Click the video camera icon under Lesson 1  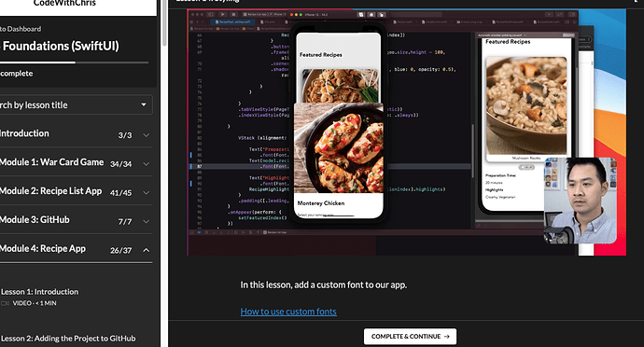click(x=5, y=303)
